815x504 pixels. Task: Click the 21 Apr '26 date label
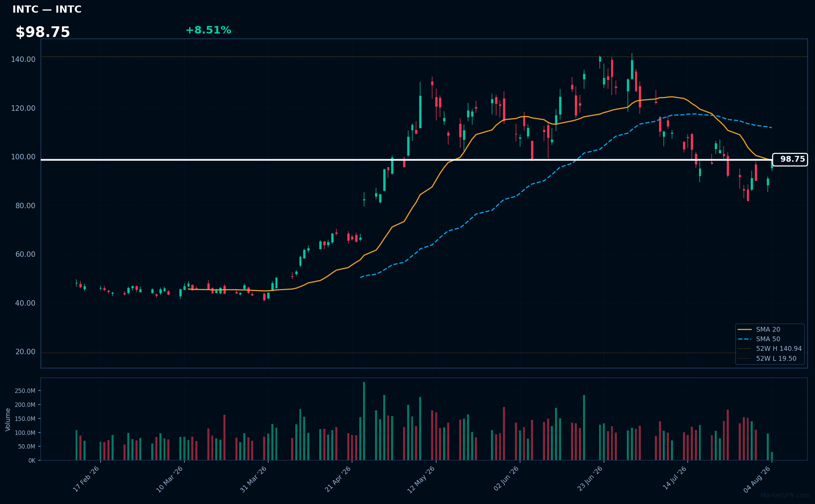click(x=338, y=479)
